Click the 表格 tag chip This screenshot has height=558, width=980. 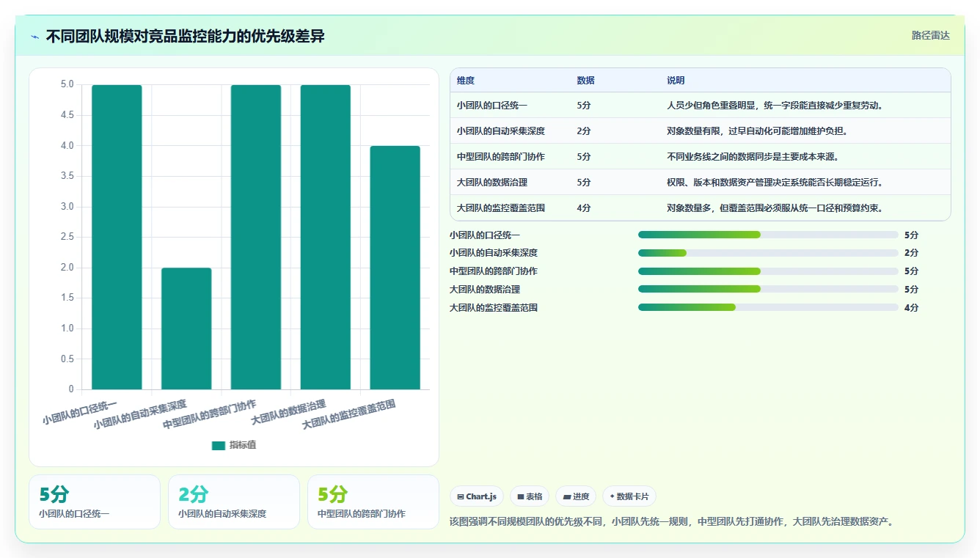[530, 496]
